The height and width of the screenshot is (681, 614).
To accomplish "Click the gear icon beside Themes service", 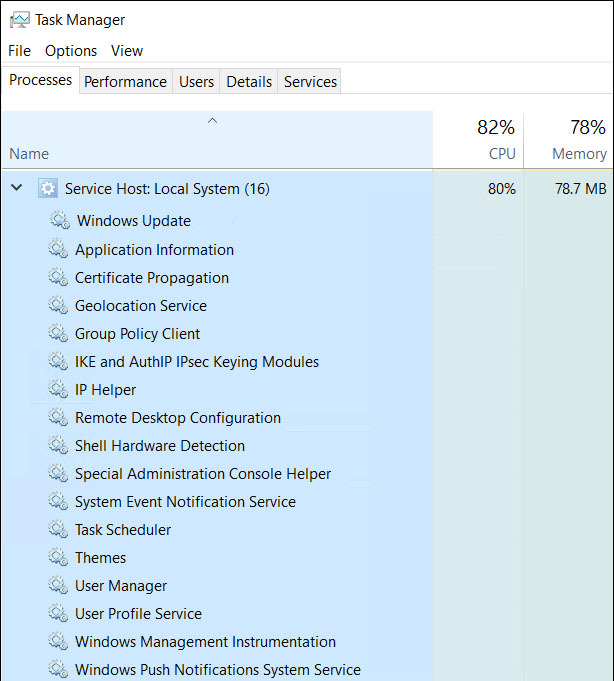I will [58, 557].
